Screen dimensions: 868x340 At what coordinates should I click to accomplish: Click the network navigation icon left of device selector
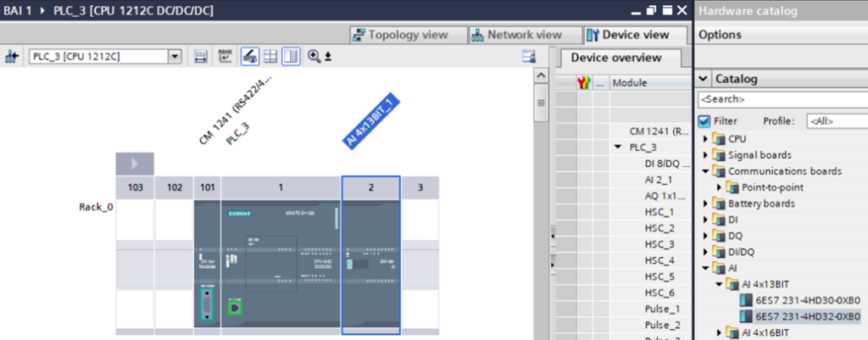12,56
